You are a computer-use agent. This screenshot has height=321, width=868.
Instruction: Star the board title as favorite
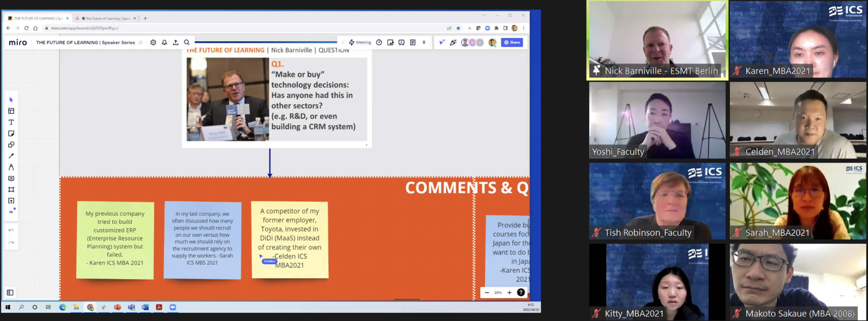[141, 43]
